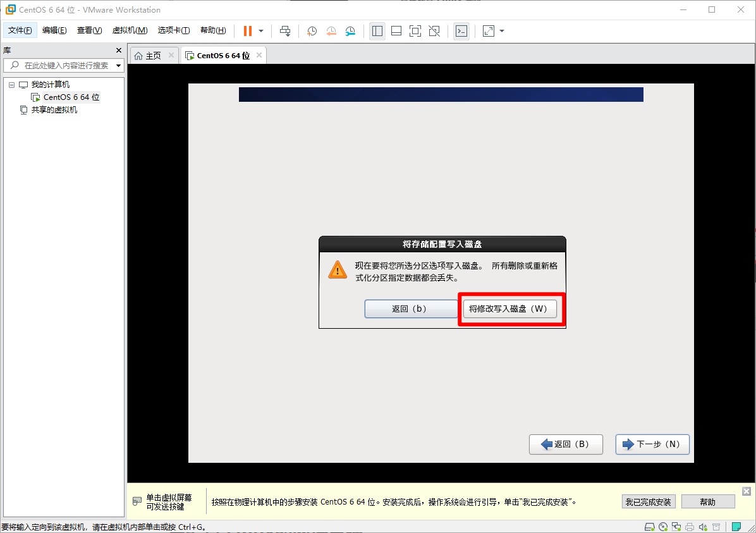Open the 虚拟机(M) menu
Screen dimensions: 756x533
(x=130, y=30)
